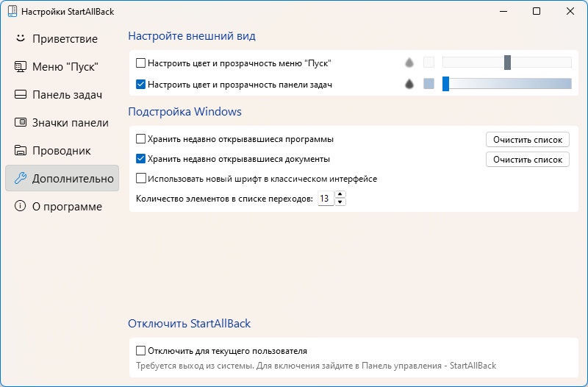Click the jump list count input field

[326, 198]
